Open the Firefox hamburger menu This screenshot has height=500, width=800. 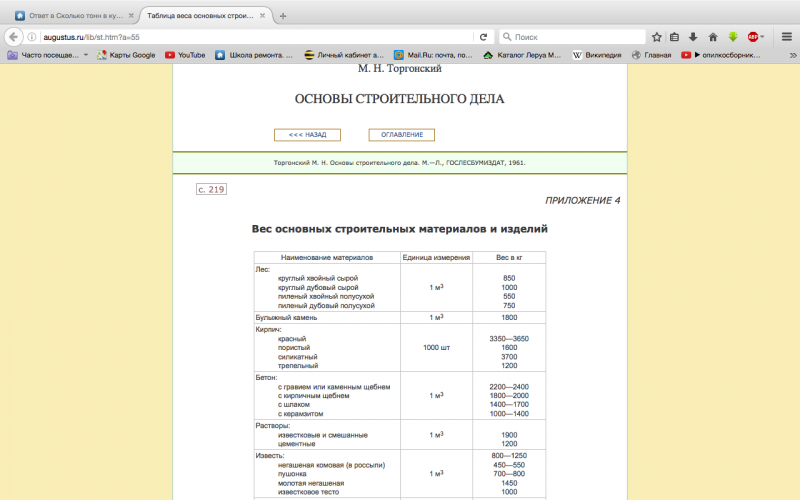pos(786,36)
